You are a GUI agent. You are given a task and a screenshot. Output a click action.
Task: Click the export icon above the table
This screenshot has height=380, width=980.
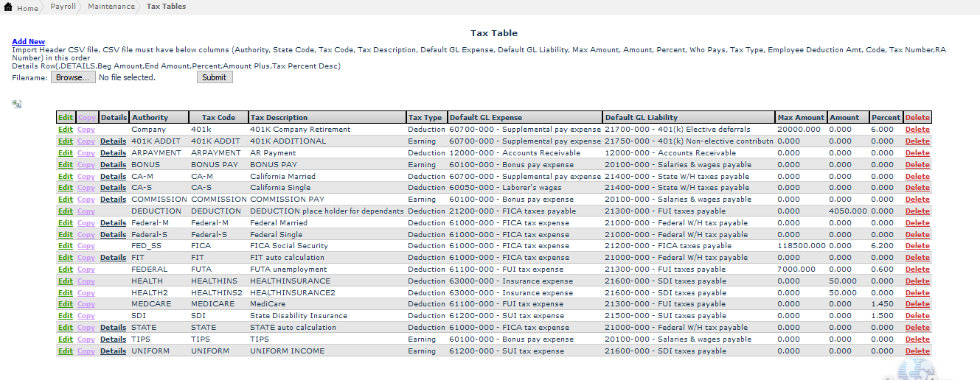pyautogui.click(x=16, y=104)
